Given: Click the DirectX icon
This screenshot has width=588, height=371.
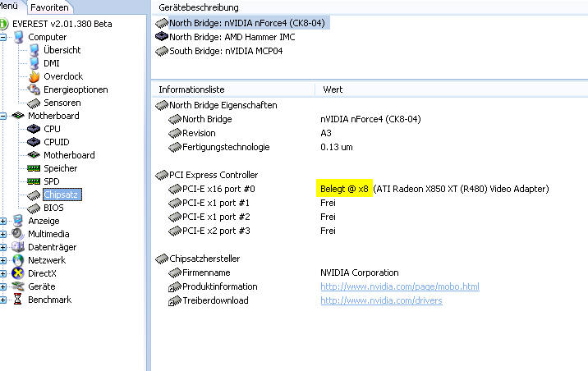Looking at the screenshot, I should [x=17, y=273].
